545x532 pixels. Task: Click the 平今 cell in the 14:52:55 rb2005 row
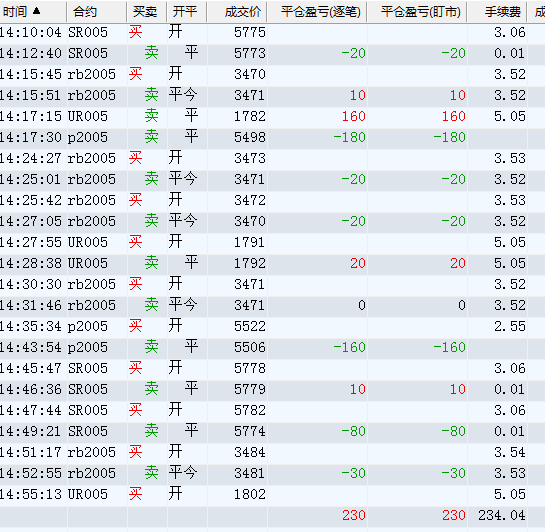183,473
